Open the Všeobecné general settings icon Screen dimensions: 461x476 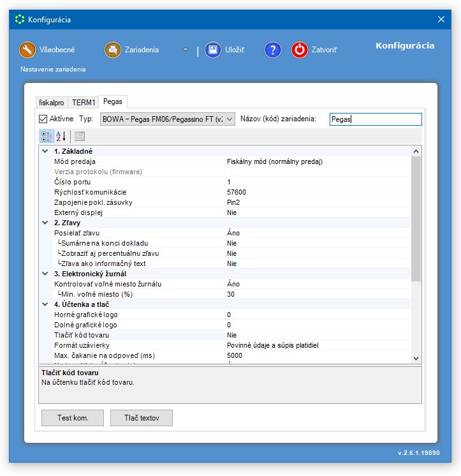27,50
